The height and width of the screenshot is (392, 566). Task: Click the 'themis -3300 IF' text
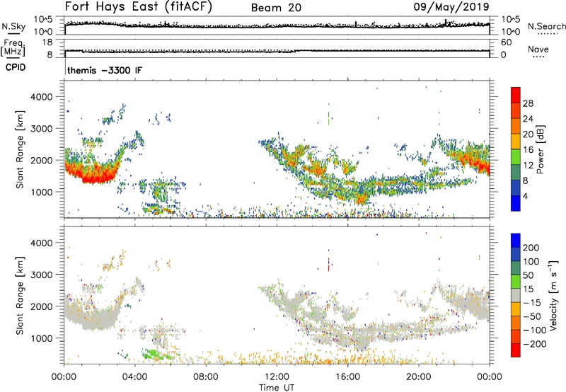click(105, 70)
